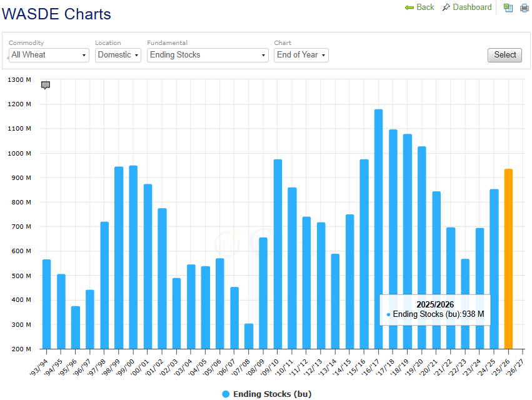The width and height of the screenshot is (532, 400).
Task: Open the Commodity dropdown showing All Wheat
Action: point(49,55)
